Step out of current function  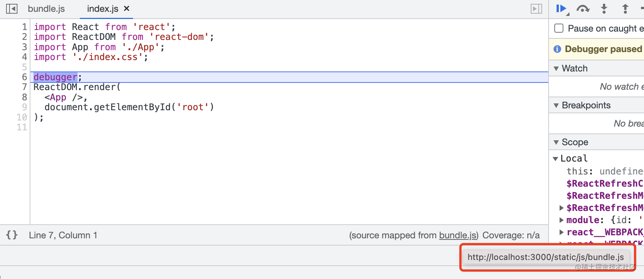tap(625, 8)
